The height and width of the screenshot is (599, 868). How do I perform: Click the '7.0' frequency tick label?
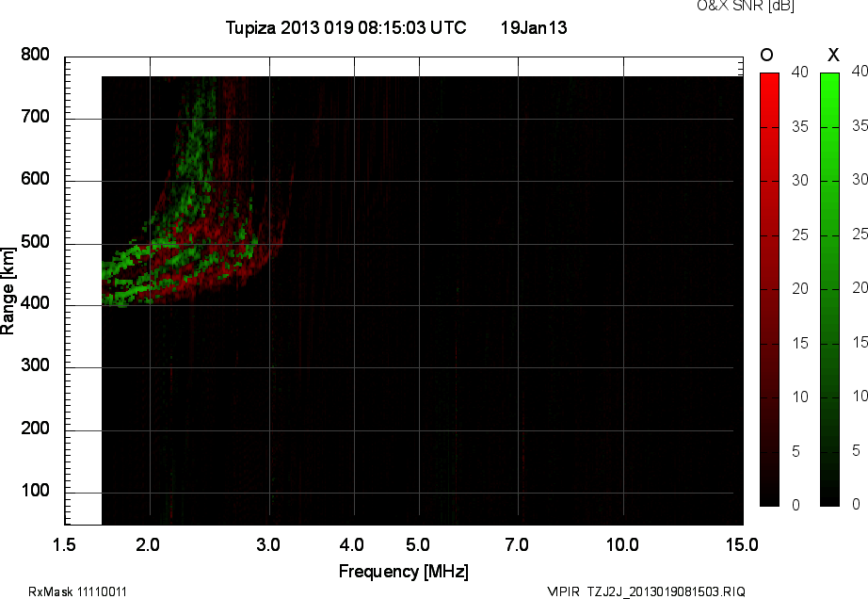(x=517, y=544)
